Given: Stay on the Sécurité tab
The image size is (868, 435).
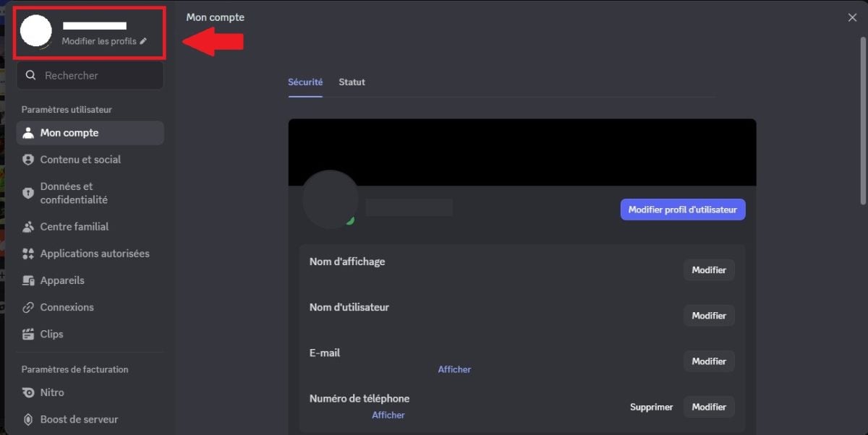Looking at the screenshot, I should pyautogui.click(x=305, y=82).
